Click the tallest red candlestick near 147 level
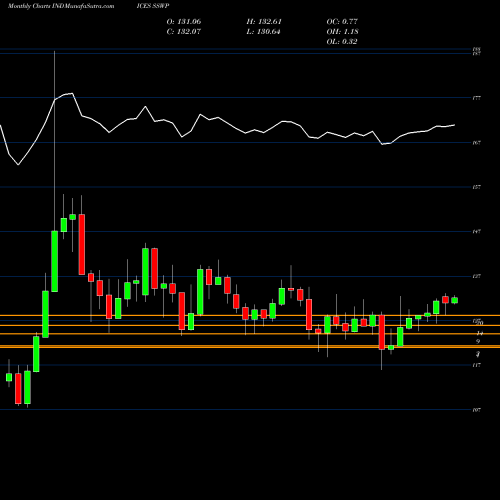Viewport: 500px width, 500px height. 82,244
